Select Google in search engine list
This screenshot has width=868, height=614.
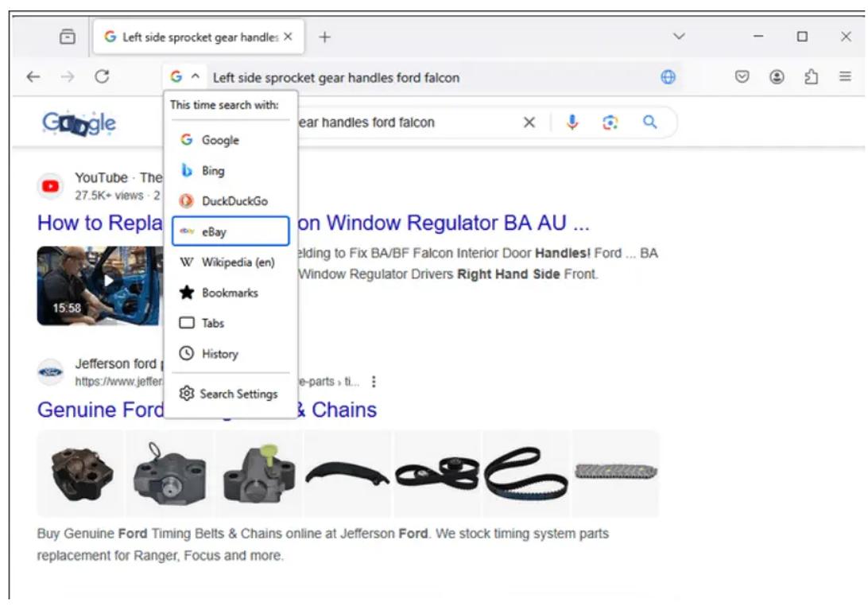coord(231,140)
